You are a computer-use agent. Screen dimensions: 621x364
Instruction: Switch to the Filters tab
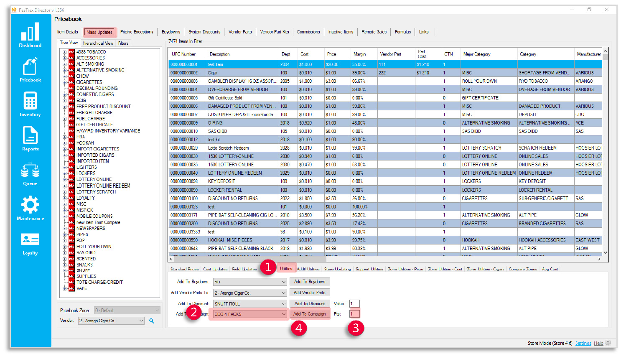point(123,43)
